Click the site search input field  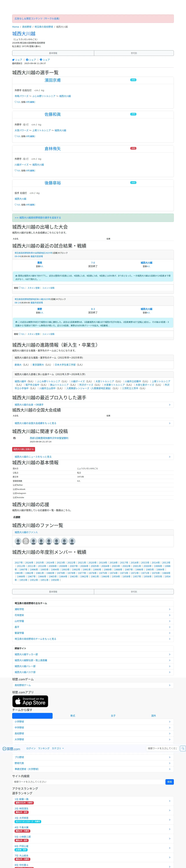[89, 782]
